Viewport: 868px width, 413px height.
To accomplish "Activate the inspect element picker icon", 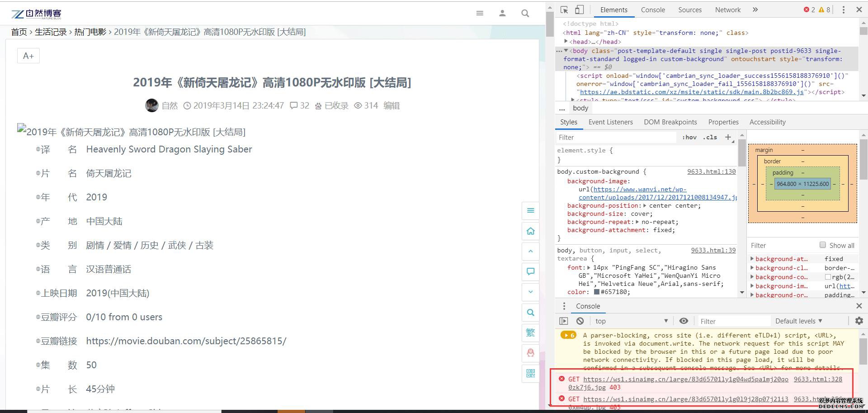I will tap(564, 9).
